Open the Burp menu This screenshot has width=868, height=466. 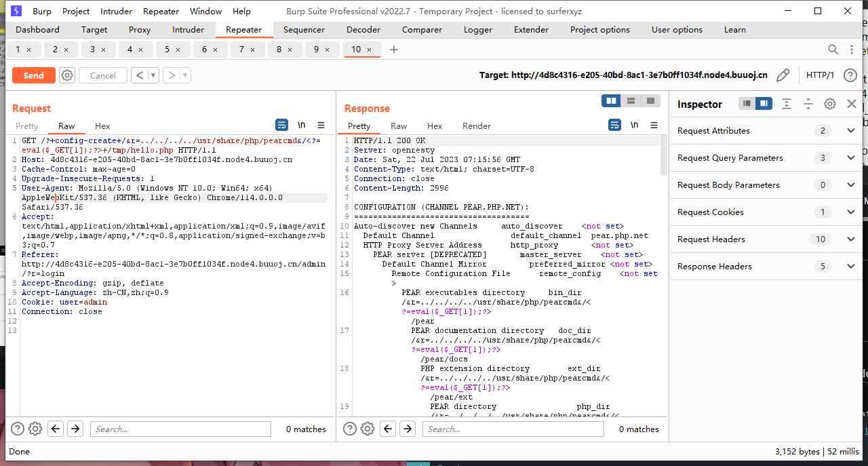tap(42, 11)
